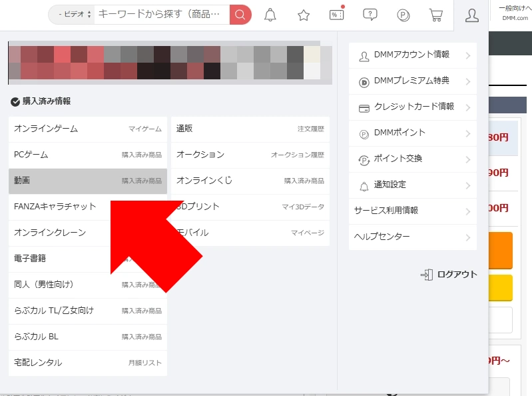
Task: Open PCゲーム purchased items
Action: pos(88,155)
